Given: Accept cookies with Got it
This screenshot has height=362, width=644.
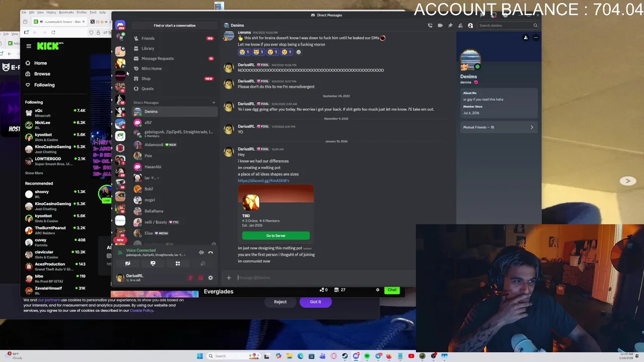Looking at the screenshot, I should click(315, 302).
